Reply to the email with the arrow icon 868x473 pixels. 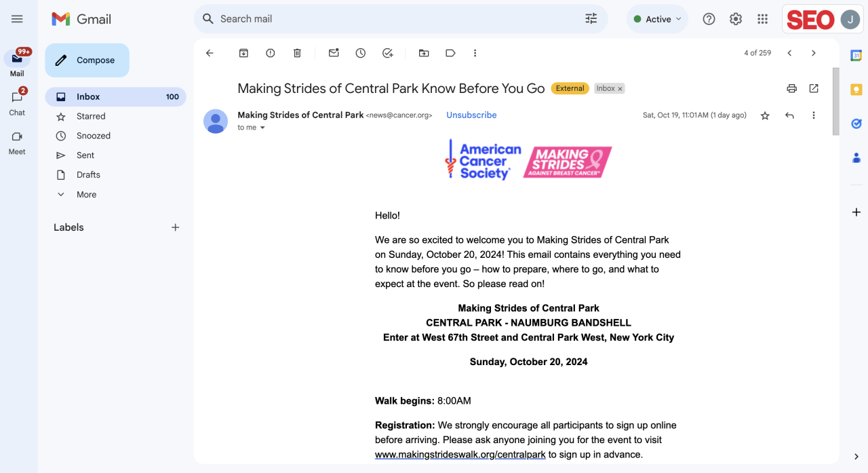(789, 115)
